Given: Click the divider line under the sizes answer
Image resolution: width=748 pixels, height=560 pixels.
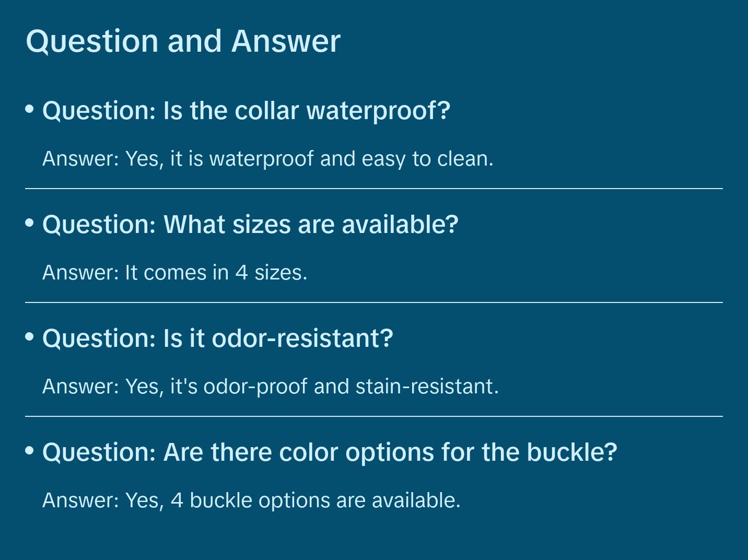Looking at the screenshot, I should click(x=374, y=302).
